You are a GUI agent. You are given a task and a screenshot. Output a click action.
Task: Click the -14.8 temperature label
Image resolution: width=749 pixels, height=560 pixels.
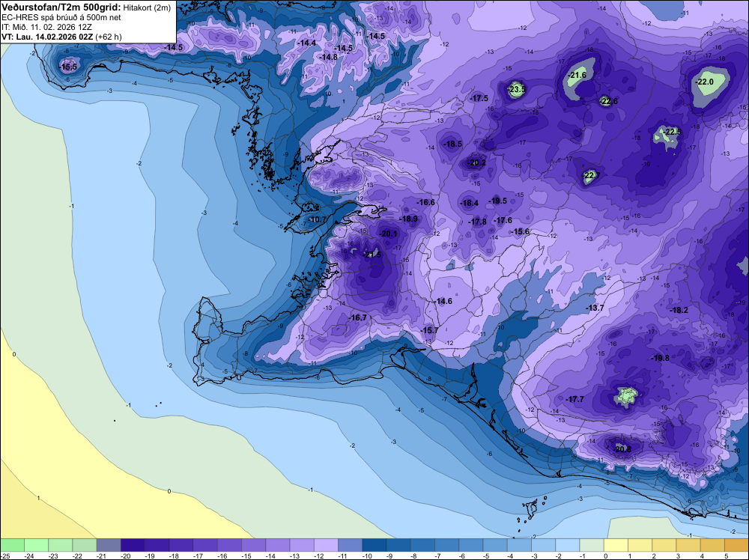tap(329, 58)
